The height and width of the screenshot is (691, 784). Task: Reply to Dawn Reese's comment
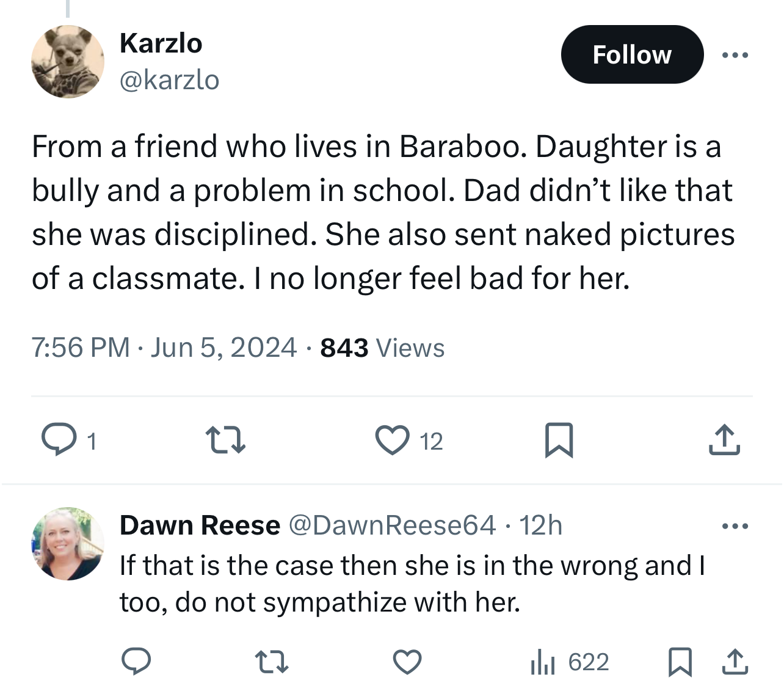click(x=136, y=662)
